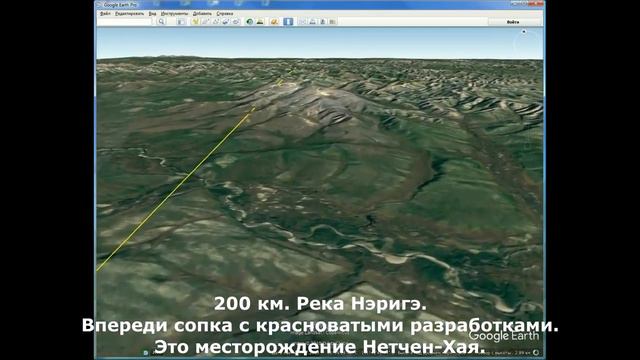The width and height of the screenshot is (640, 360).
Task: Open the Файл menu
Action: coord(105,13)
